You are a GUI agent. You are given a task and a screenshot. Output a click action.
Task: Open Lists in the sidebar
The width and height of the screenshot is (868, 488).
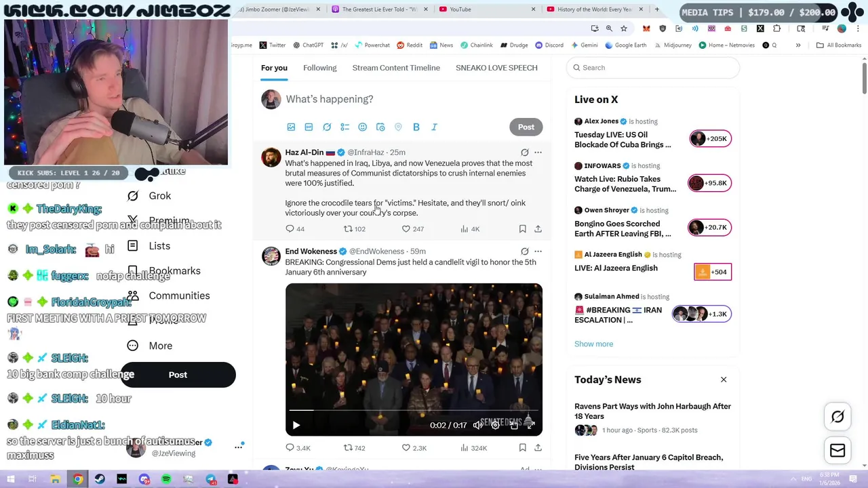click(x=149, y=246)
